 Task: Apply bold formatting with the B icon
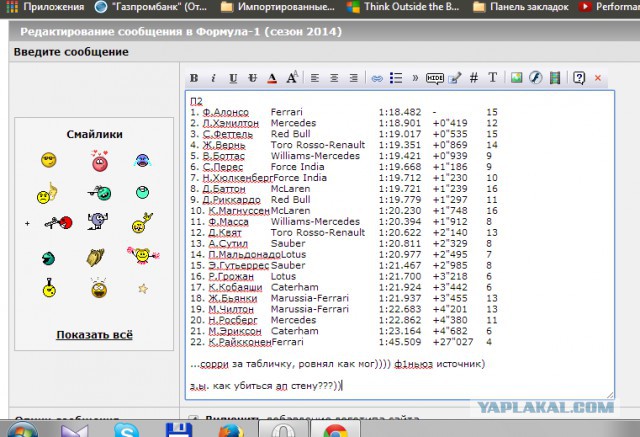pos(194,78)
